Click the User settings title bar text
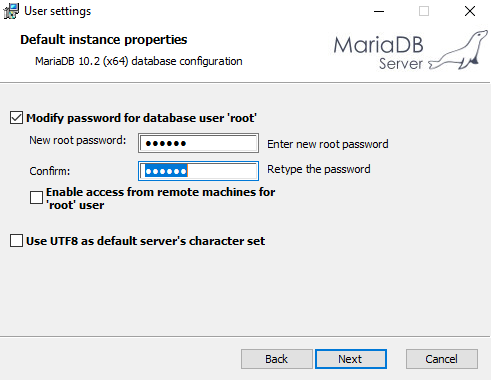 pos(58,11)
